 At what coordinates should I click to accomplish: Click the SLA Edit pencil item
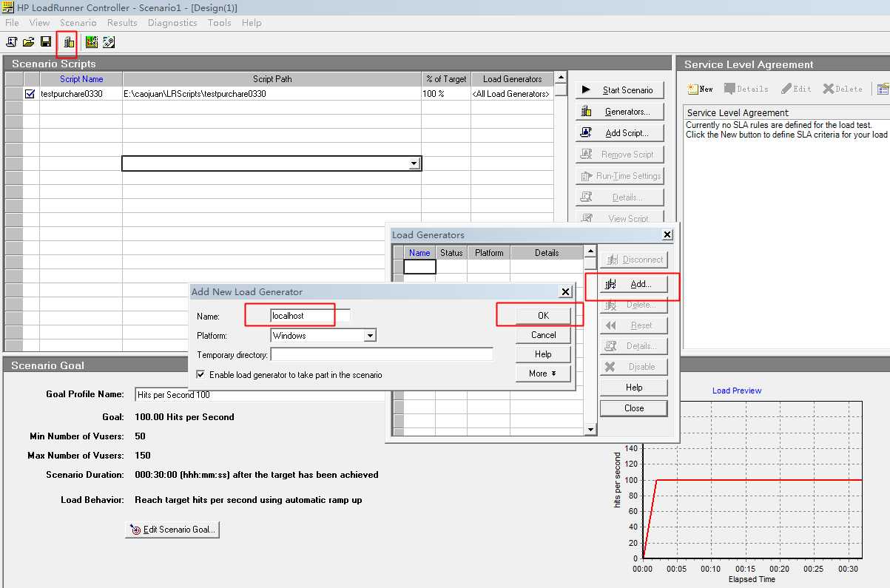[x=796, y=89]
